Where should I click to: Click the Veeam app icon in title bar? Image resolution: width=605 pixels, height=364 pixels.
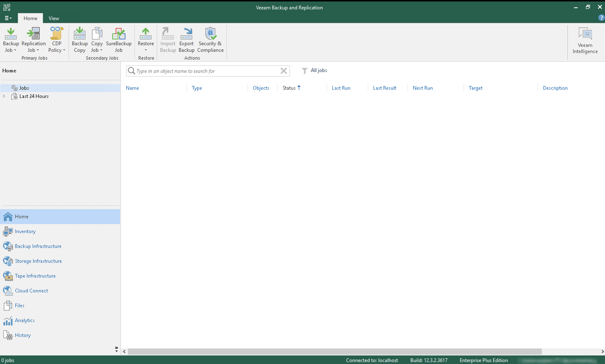pyautogui.click(x=7, y=7)
